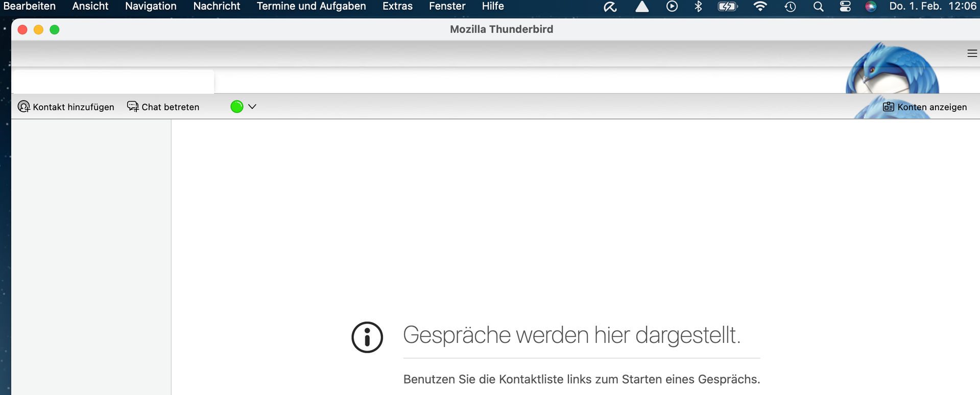Click the Kontakt hinzufügen icon

pos(23,107)
